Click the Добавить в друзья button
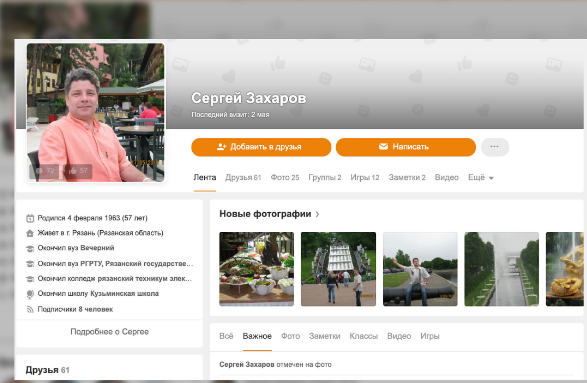This screenshot has width=587, height=383. pyautogui.click(x=261, y=147)
